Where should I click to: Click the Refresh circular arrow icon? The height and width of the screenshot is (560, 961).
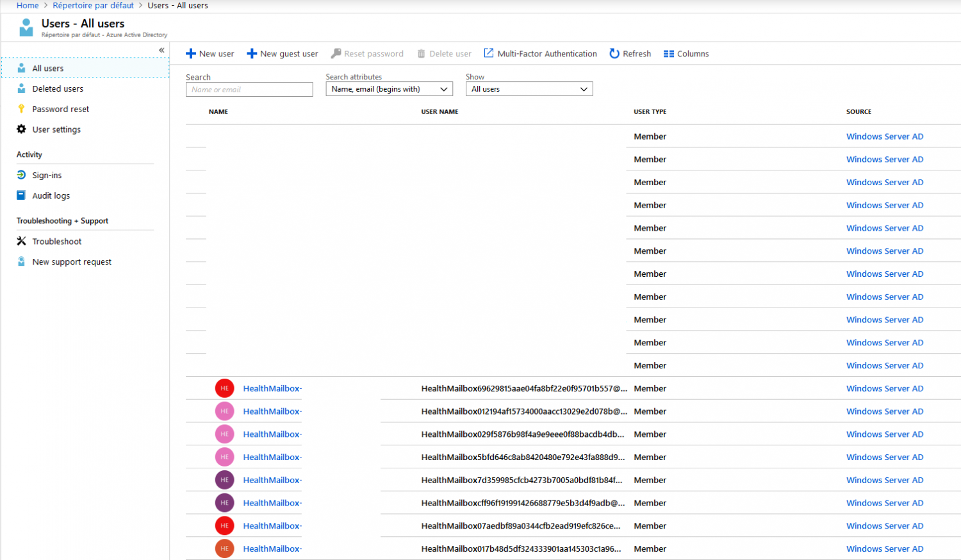614,54
